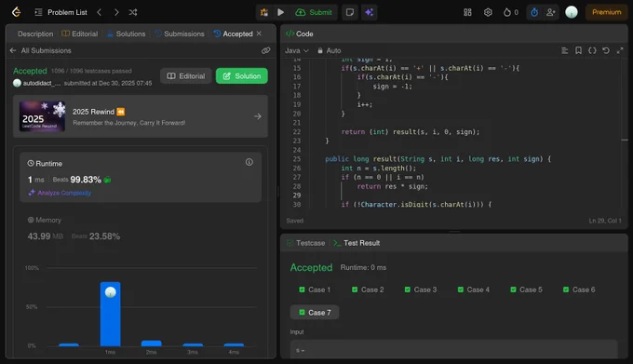
Task: Select Case 1 result
Action: click(315, 290)
